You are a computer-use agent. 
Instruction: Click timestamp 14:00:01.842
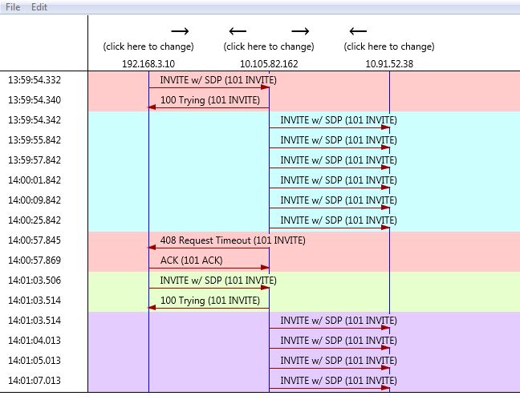point(35,180)
